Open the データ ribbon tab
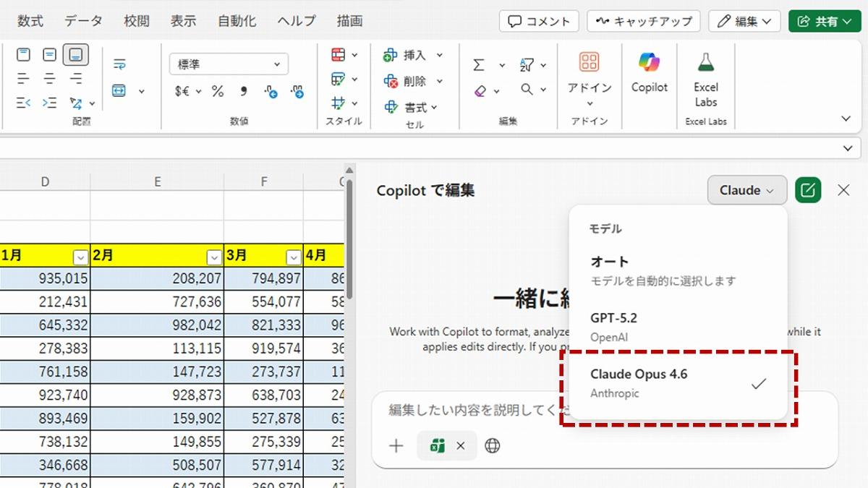The width and height of the screenshot is (868, 488). [x=83, y=21]
